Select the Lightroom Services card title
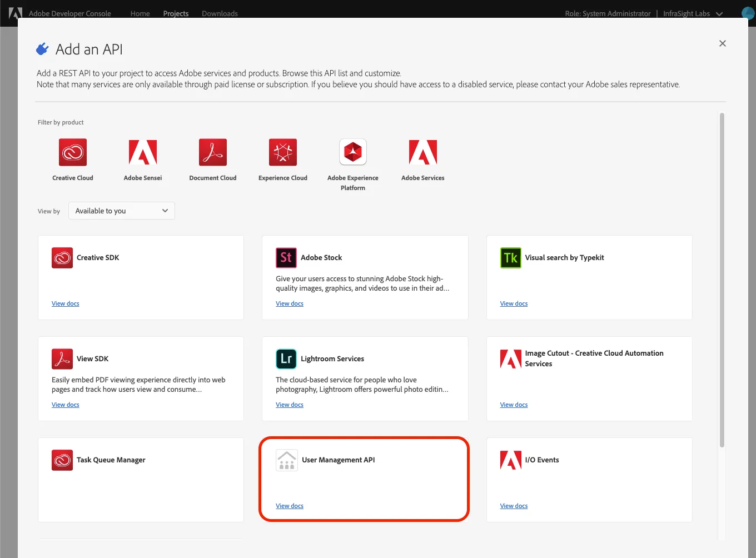The height and width of the screenshot is (558, 756). (x=332, y=359)
